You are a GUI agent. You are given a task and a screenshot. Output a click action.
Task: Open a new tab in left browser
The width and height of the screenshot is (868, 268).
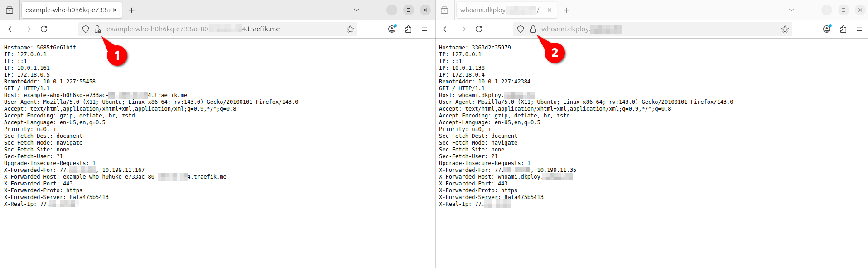pos(132,10)
